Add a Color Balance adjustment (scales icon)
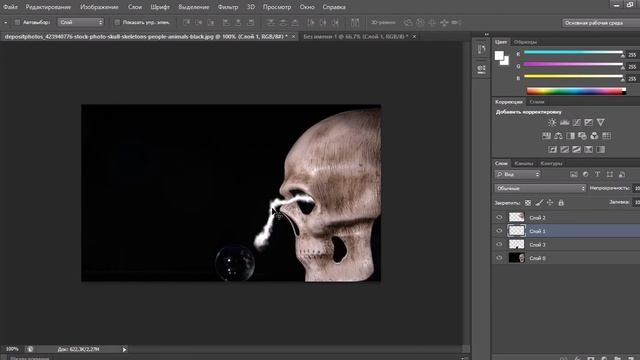 pyautogui.click(x=558, y=136)
